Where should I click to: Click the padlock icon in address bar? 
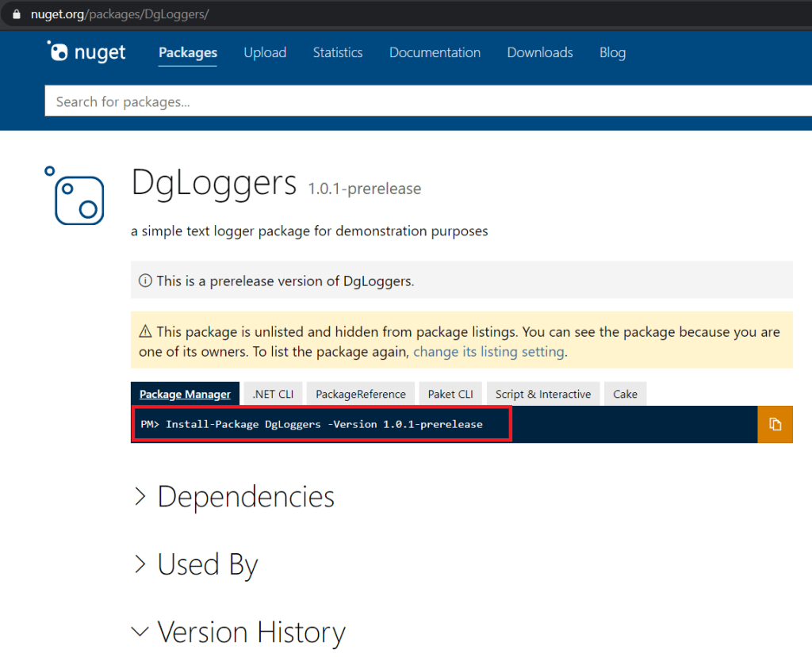click(16, 14)
